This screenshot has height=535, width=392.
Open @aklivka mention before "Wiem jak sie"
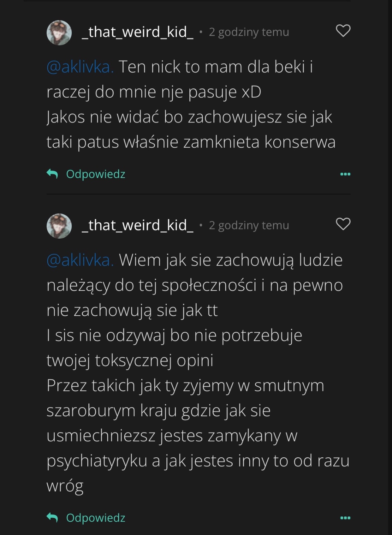point(80,260)
